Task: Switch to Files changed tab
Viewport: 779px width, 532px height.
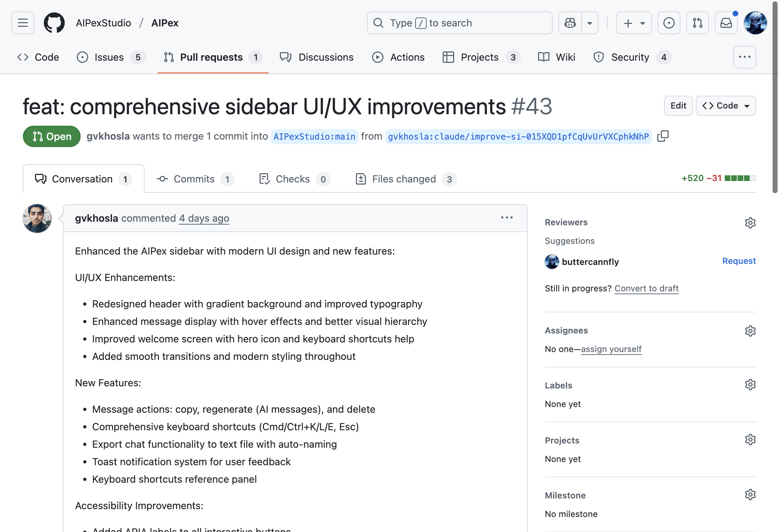Action: (404, 179)
